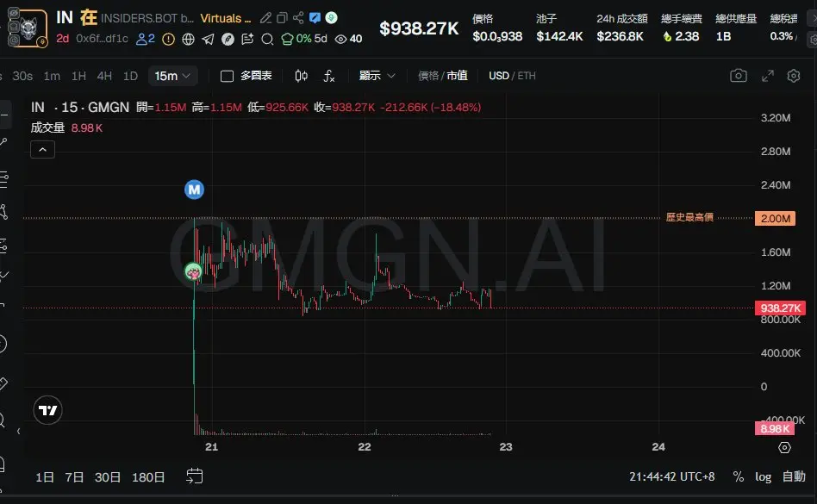Viewport: 817px width, 504px height.
Task: Select the 30s timeframe
Action: point(22,76)
